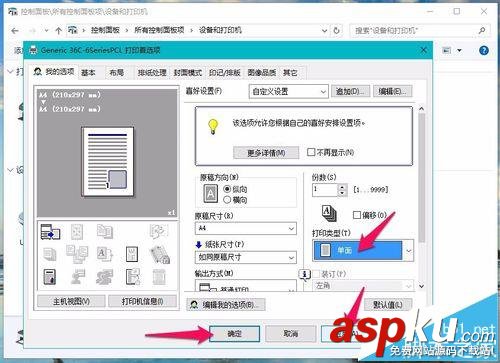The width and height of the screenshot is (500, 363).
Task: Click the search magnifier icon in Control Panel
Action: tap(482, 31)
